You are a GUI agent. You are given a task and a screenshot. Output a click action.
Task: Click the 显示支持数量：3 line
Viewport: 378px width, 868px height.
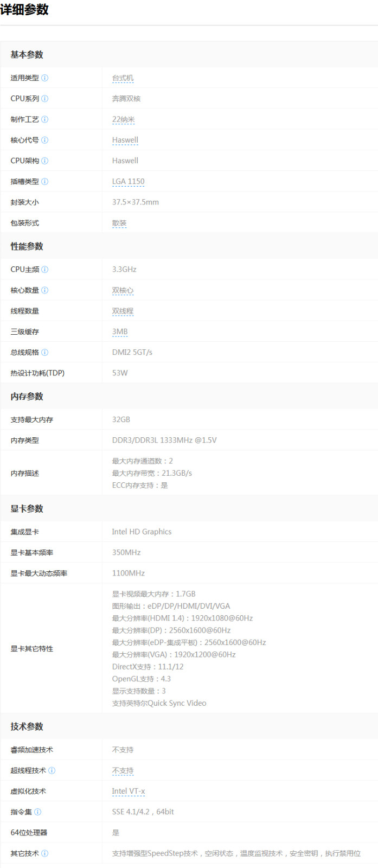tap(139, 691)
